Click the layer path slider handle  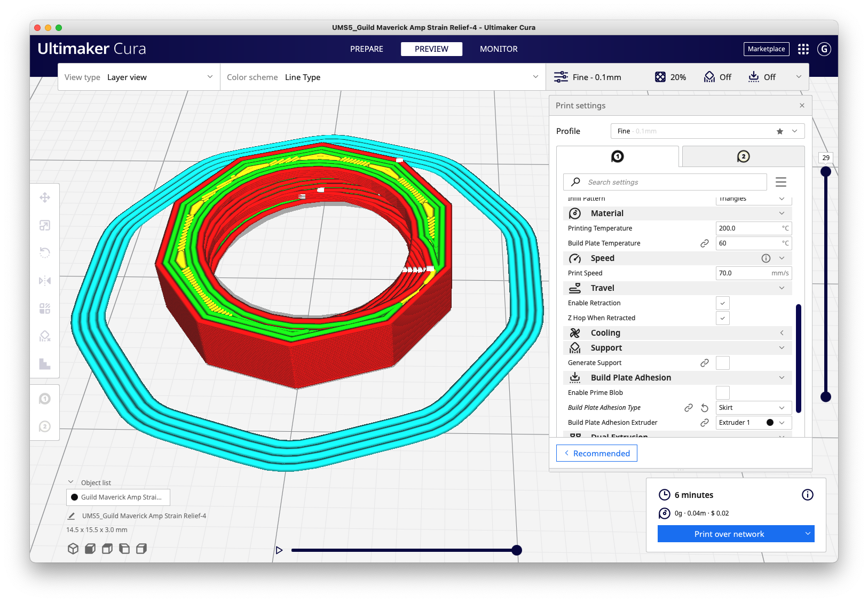[x=516, y=550]
